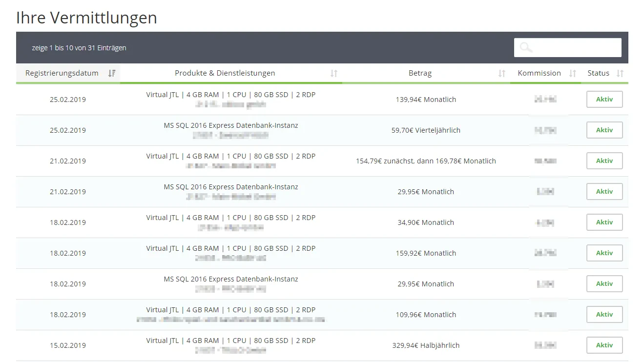Click the Produkte & Dienstleistungen column header
The height and width of the screenshot is (362, 644).
[x=231, y=73]
